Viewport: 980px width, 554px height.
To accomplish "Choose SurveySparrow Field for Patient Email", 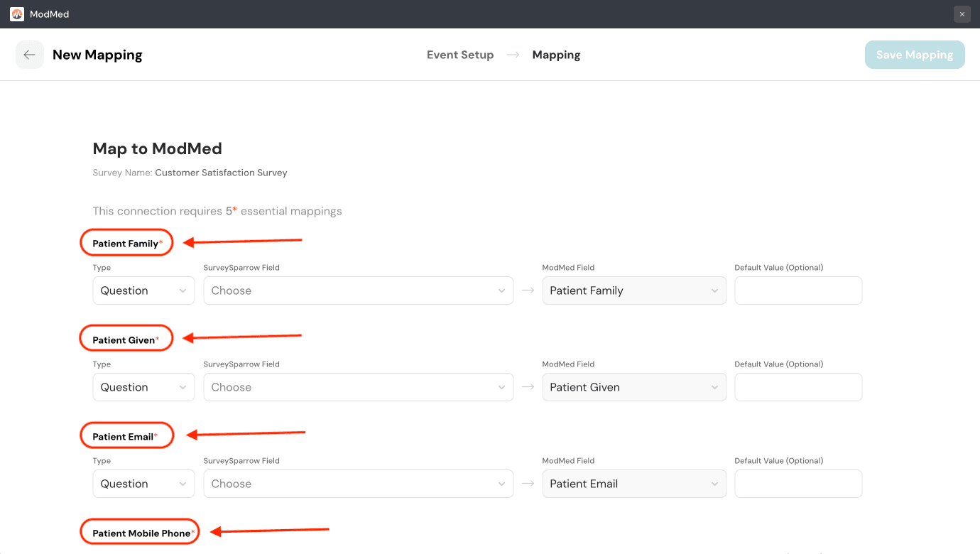I will coord(358,484).
